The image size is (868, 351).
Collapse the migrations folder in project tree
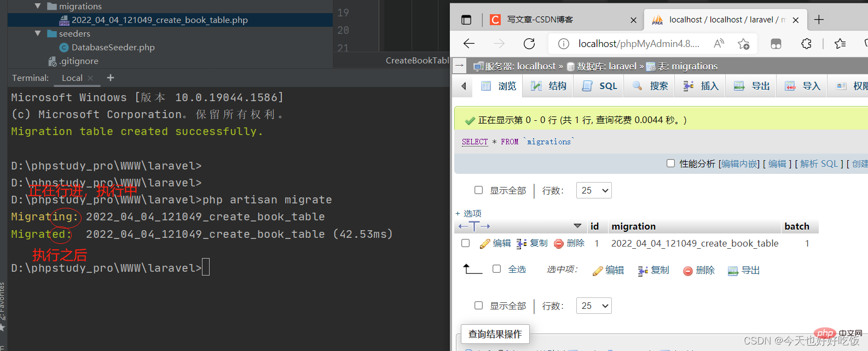pyautogui.click(x=38, y=6)
